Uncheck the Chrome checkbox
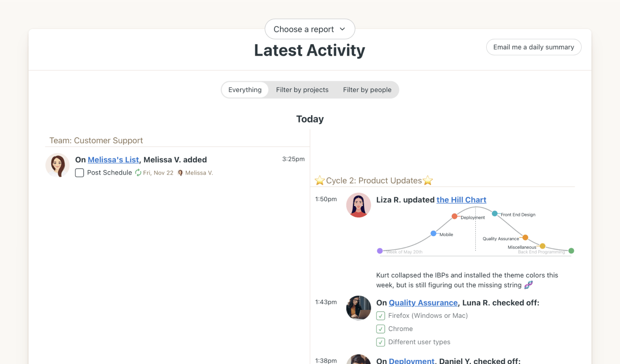Screen dimensions: 620x364 coord(381,329)
